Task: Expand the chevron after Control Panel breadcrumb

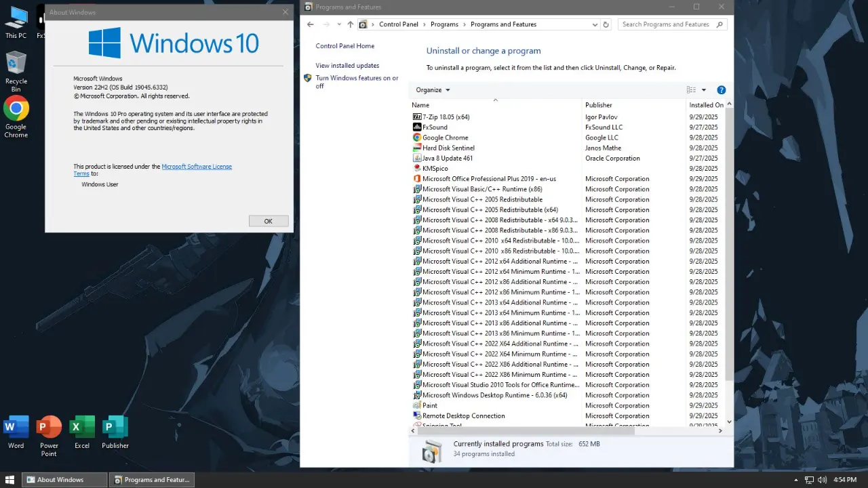Action: tap(425, 24)
